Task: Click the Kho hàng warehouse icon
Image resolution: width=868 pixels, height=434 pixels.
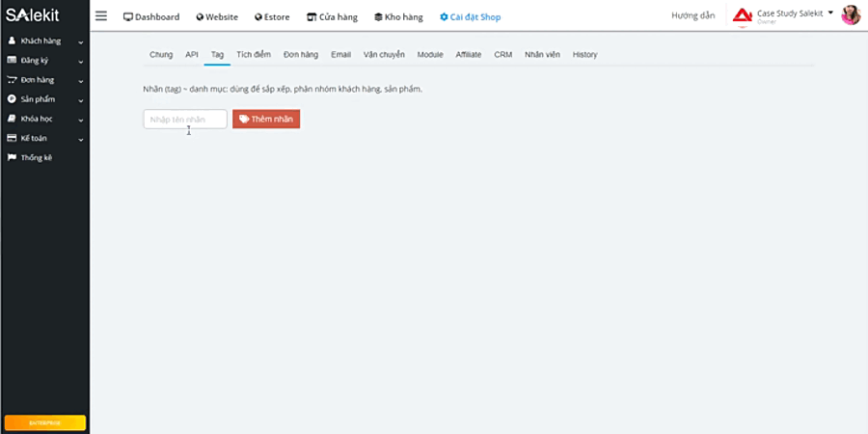Action: pyautogui.click(x=379, y=17)
